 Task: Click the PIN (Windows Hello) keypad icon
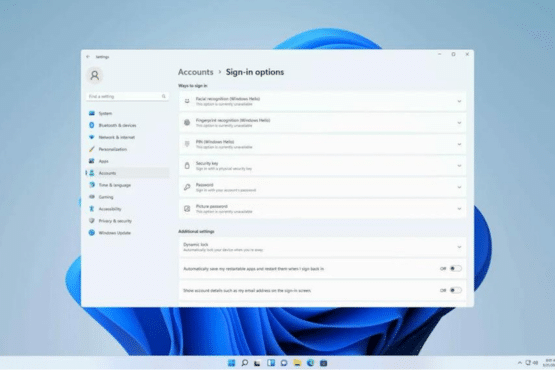[x=187, y=144]
